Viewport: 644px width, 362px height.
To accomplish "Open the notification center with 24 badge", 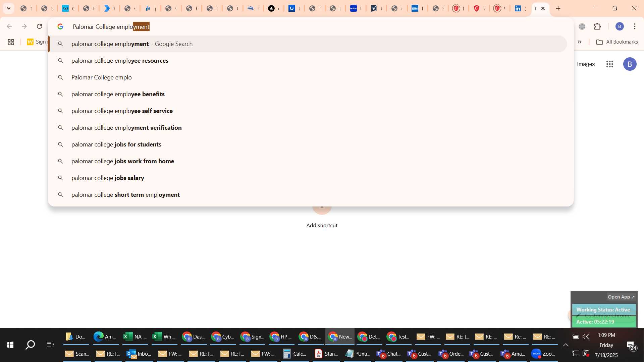I will click(x=632, y=345).
